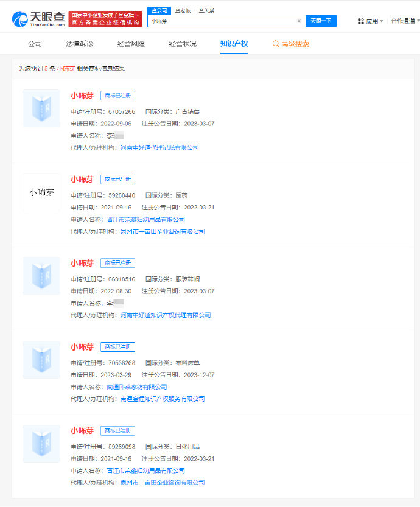Open 小咘芽 trademark titled 广告销售 entry
Image resolution: width=420 pixels, height=507 pixels.
coord(82,96)
